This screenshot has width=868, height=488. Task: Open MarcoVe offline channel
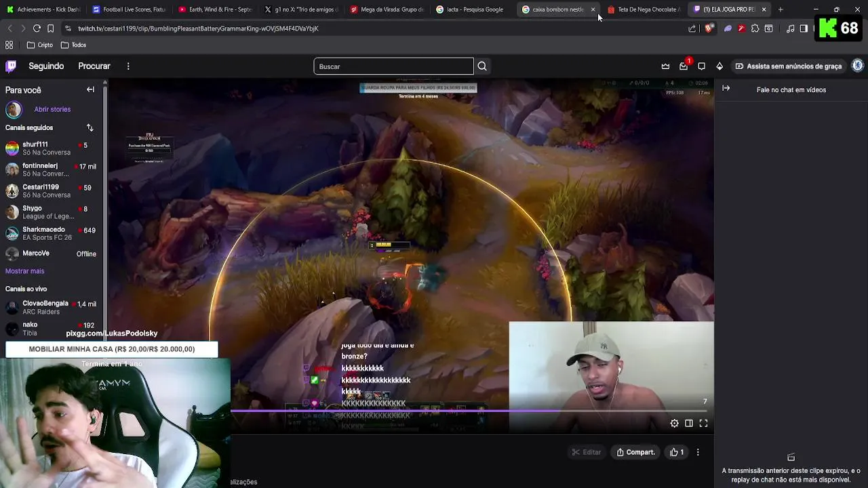(x=52, y=253)
